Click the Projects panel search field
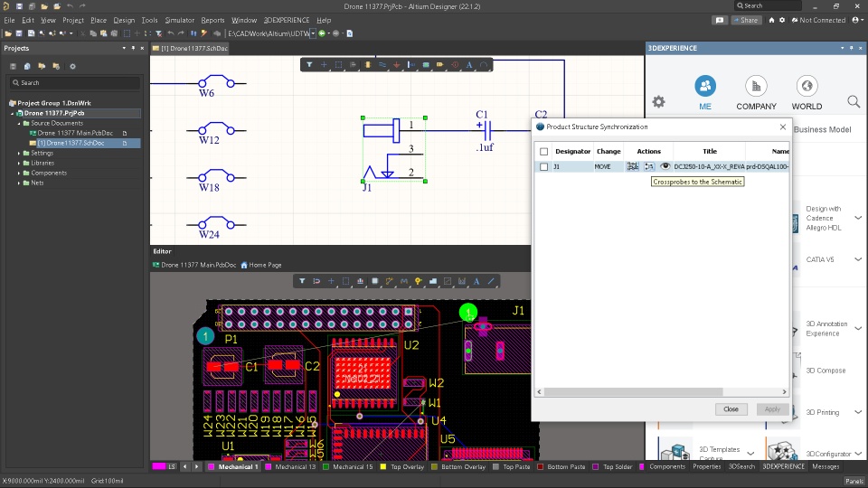The width and height of the screenshot is (868, 488). click(x=75, y=83)
